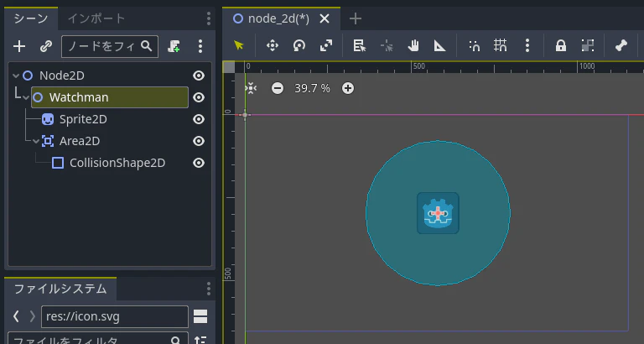
Task: Select the Move mode tool
Action: coord(273,45)
